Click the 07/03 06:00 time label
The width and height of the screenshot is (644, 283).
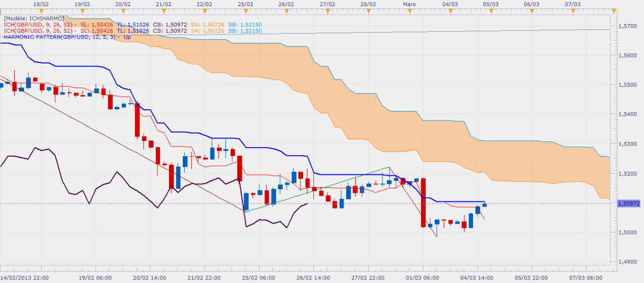[x=587, y=278]
